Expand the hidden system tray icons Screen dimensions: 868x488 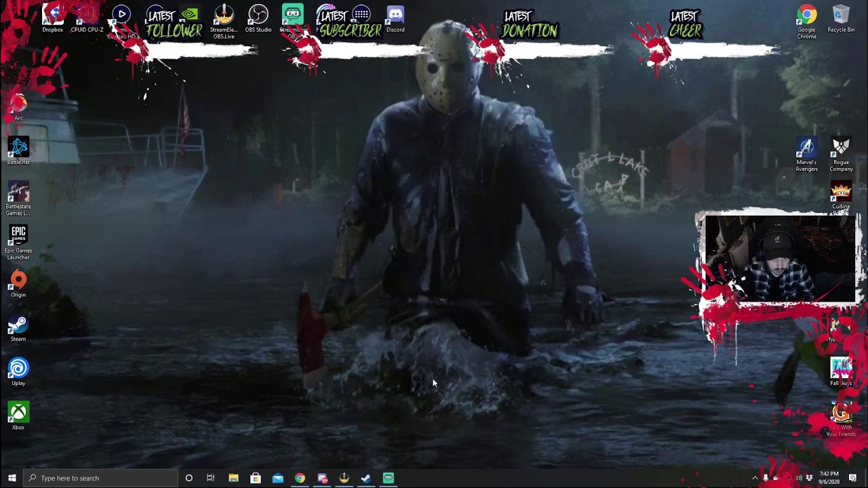(755, 478)
